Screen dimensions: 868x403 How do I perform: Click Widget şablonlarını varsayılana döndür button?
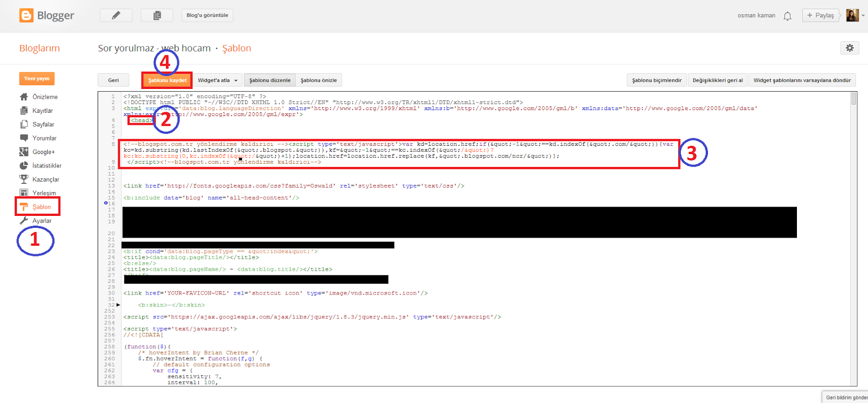pos(802,80)
